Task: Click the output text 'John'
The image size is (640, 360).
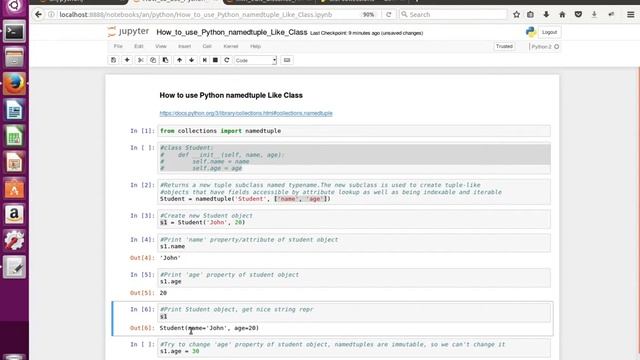Action: tap(170, 258)
